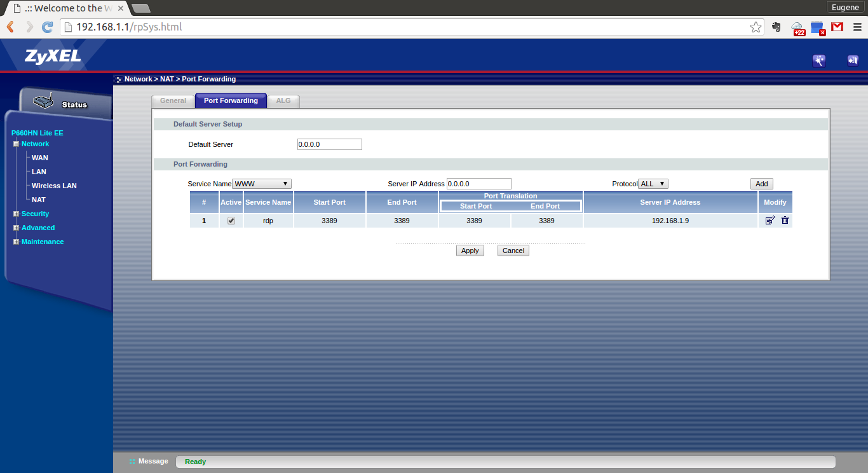The height and width of the screenshot is (473, 868).
Task: Uncheck the Active checkbox for rdp
Action: tap(231, 221)
